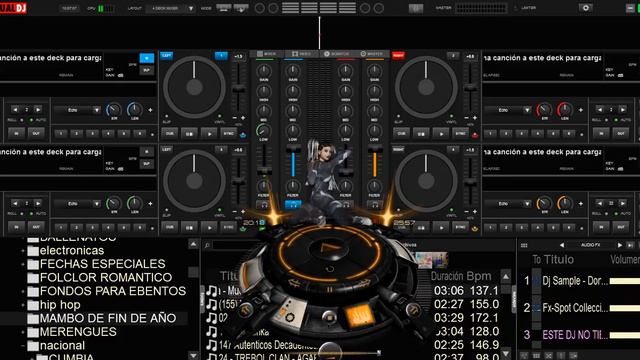Viewport: 640px width, 360px height.
Task: Trigger hot cue 1 on deck 2
Action: point(490,133)
